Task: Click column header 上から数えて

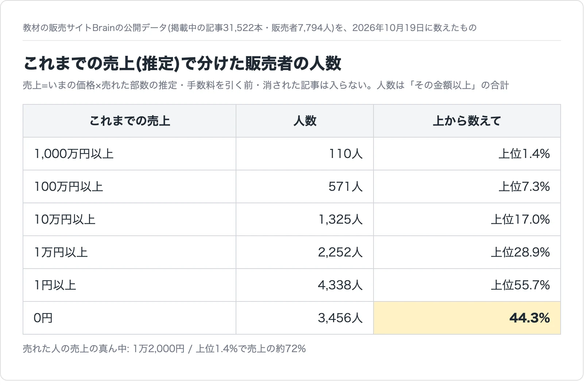Action: point(467,121)
